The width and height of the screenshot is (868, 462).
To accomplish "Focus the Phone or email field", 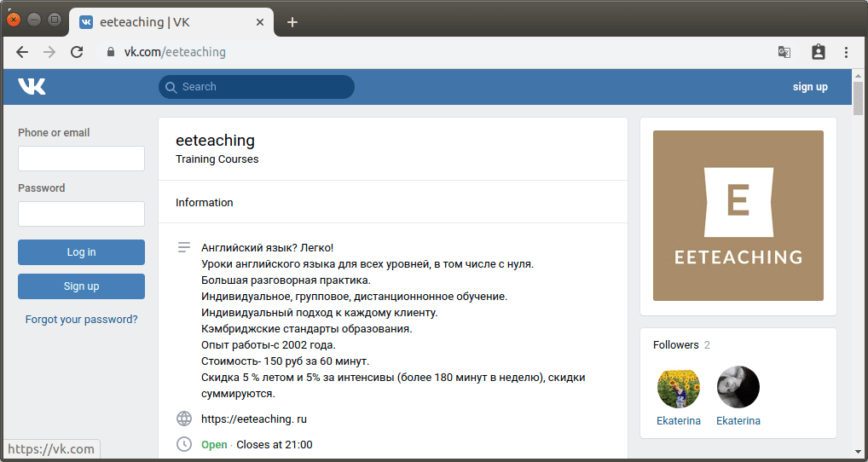I will [x=81, y=159].
